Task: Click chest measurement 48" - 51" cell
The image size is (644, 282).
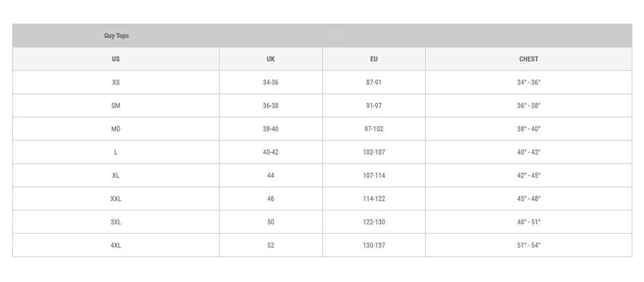Action: pos(529,222)
